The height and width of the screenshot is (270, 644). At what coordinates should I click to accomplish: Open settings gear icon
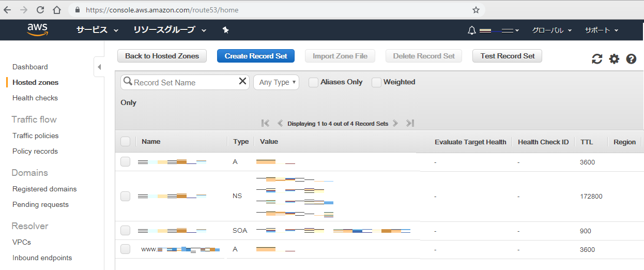614,59
